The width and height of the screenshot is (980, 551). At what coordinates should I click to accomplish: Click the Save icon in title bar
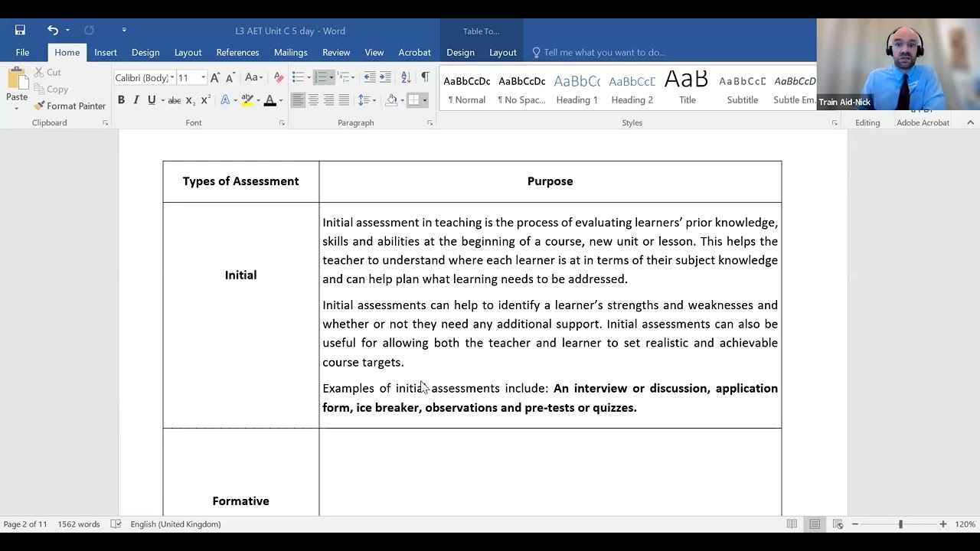pos(20,31)
